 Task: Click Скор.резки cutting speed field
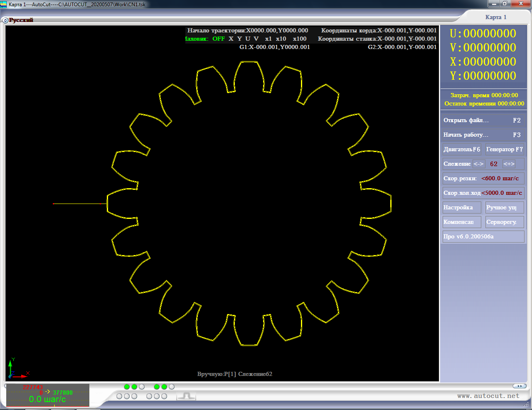[x=483, y=179]
